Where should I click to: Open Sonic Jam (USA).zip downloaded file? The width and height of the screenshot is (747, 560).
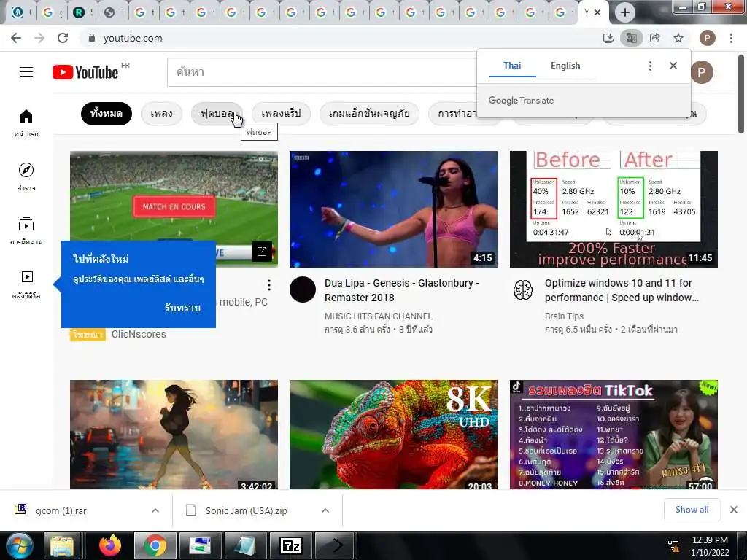[x=248, y=510]
